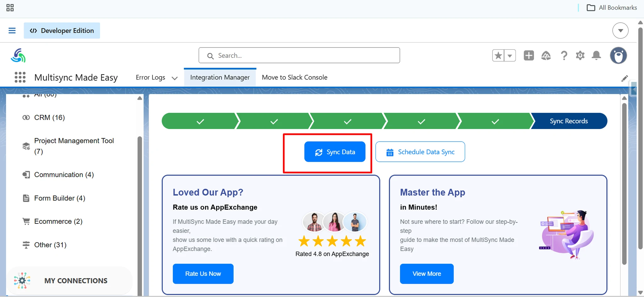Click the Sync Data button

pyautogui.click(x=335, y=152)
